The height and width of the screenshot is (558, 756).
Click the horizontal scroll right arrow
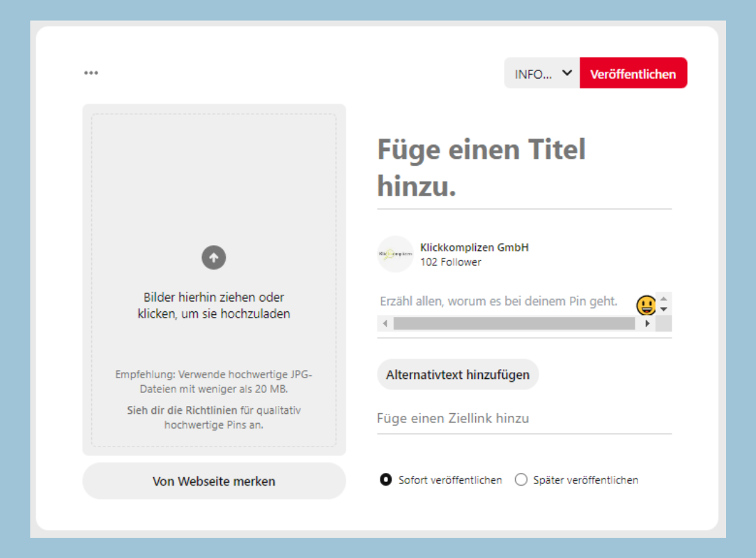647,324
